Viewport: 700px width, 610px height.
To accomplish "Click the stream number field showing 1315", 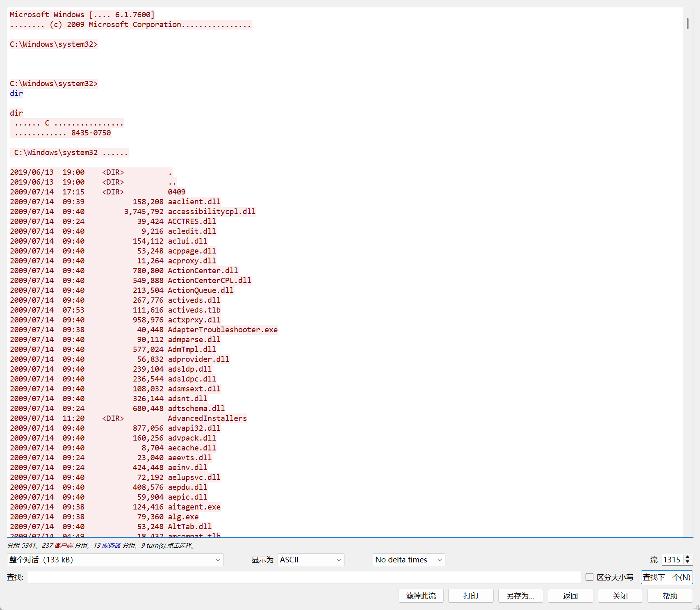I will click(672, 560).
